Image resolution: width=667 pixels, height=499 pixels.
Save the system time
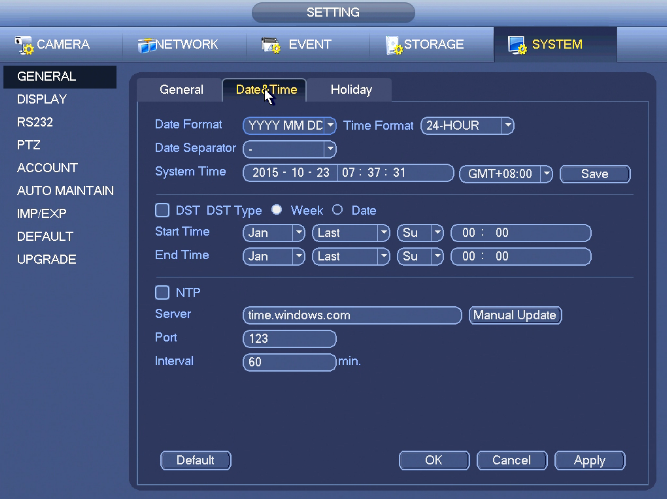pos(595,174)
